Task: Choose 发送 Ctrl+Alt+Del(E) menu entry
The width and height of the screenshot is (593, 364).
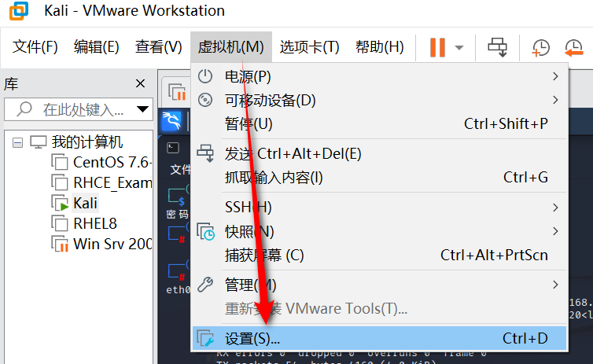Action: coord(379,154)
